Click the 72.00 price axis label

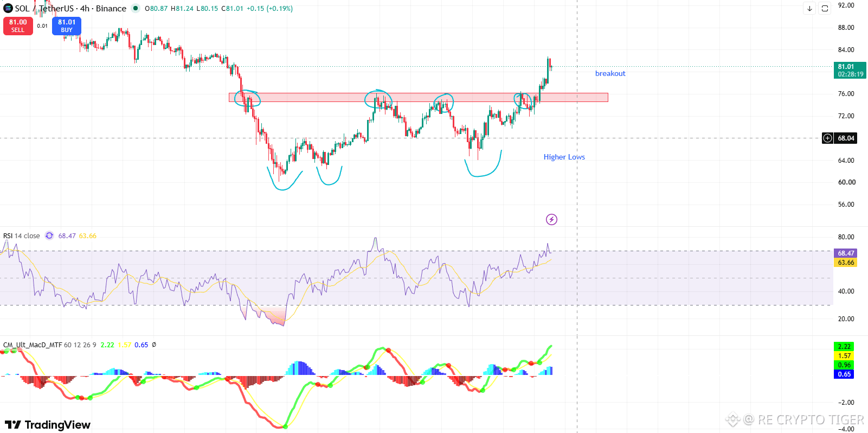click(x=846, y=116)
